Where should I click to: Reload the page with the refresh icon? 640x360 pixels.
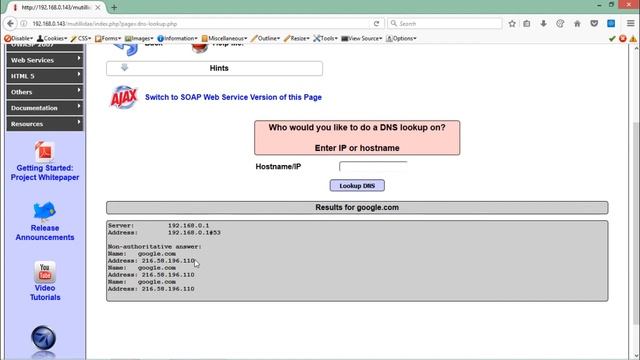tap(376, 24)
